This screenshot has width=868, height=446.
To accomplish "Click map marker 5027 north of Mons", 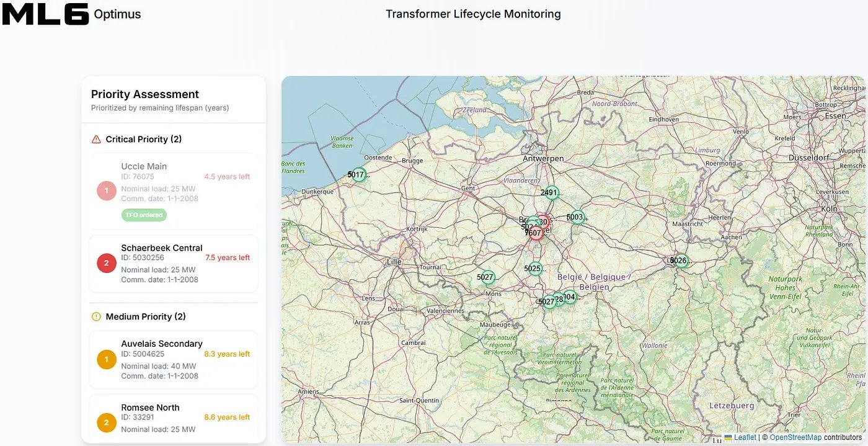I will pos(487,277).
